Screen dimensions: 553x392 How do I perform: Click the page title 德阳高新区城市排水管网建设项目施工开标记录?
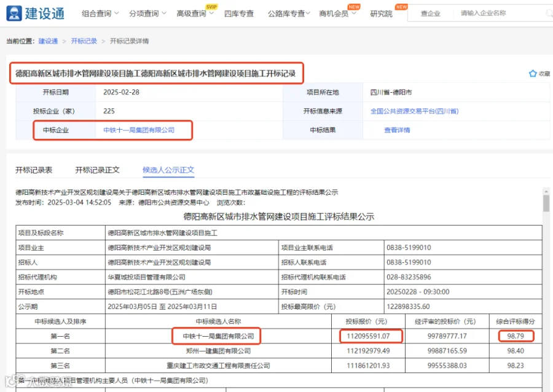(x=155, y=73)
